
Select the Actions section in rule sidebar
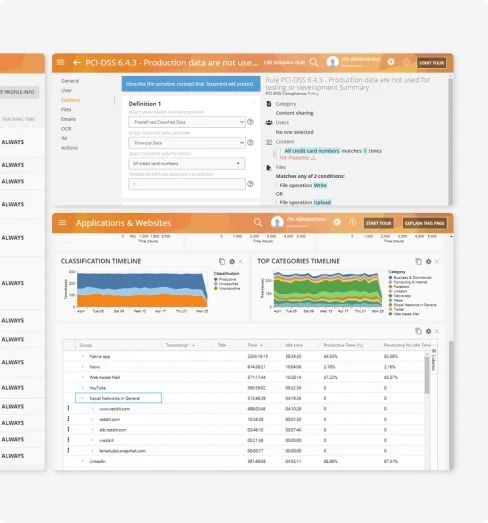point(69,148)
